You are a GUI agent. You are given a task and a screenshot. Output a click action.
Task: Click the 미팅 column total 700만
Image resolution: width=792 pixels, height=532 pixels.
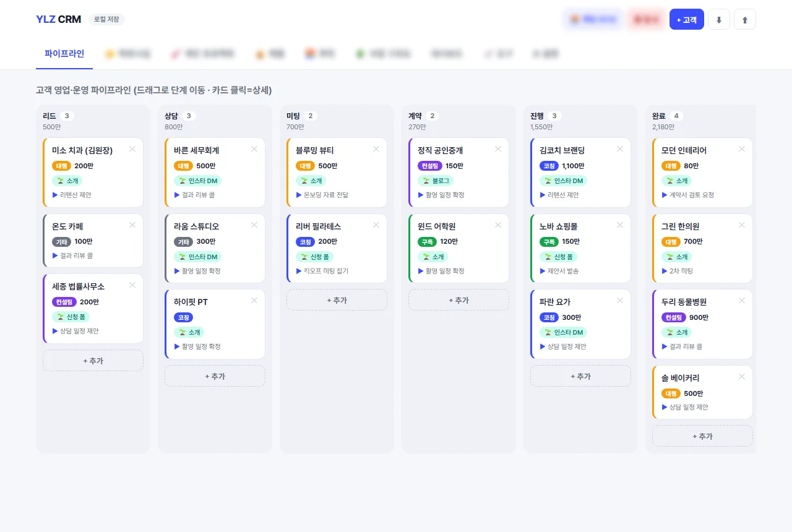click(295, 127)
